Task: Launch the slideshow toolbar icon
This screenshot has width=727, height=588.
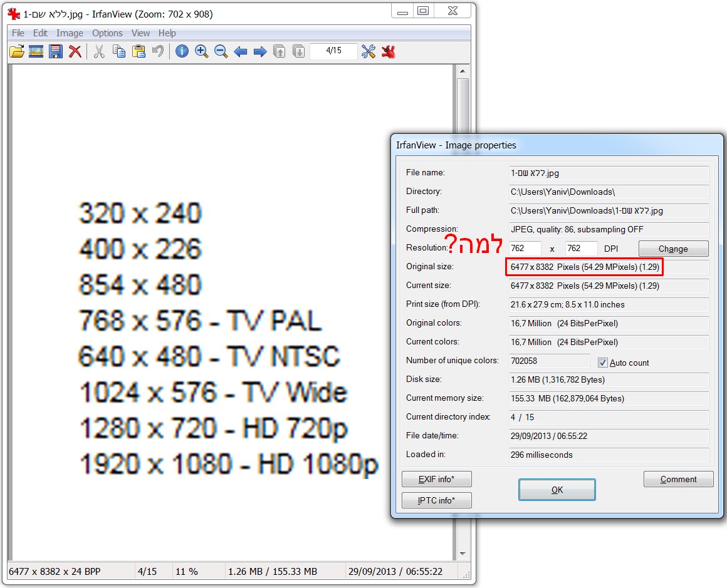Action: (36, 51)
